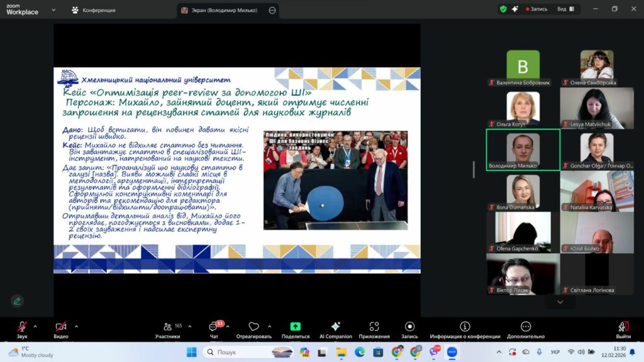The image size is (644, 362).
Task: Leave the meeting via Выйти
Action: [623, 327]
